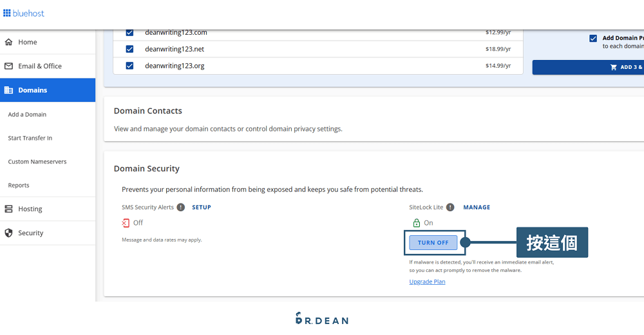This screenshot has width=644, height=335.
Task: Click the Security shield icon
Action: pyautogui.click(x=8, y=233)
